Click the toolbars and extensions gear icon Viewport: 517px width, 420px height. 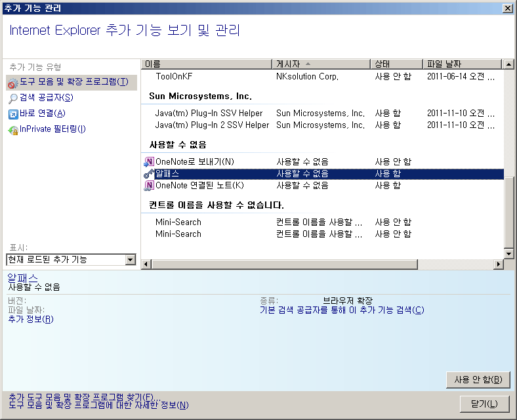pos(12,83)
